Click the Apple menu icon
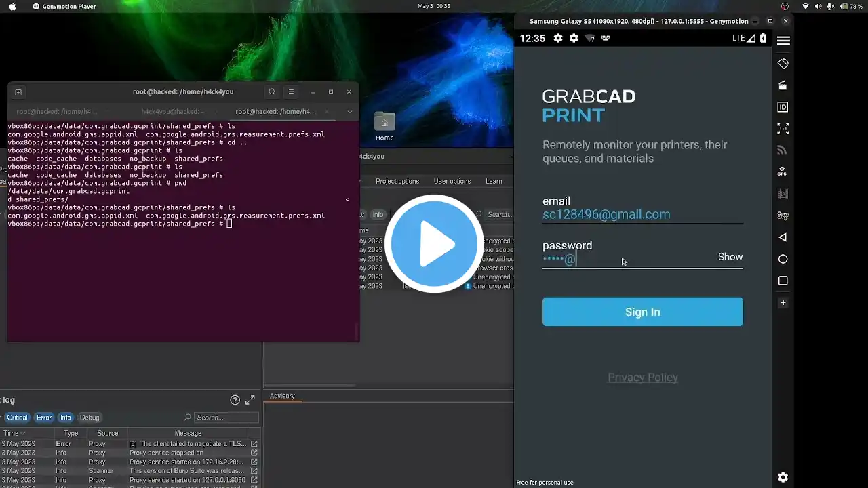 pyautogui.click(x=12, y=6)
